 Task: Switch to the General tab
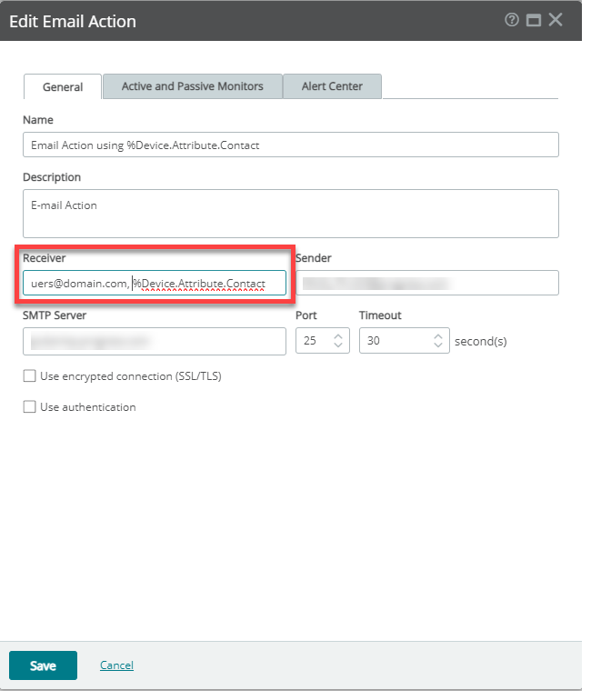point(63,86)
